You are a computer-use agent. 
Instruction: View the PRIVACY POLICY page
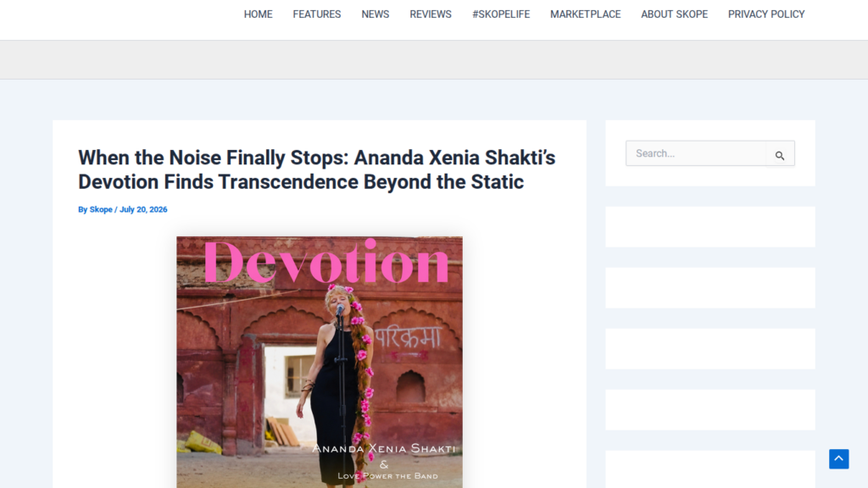pos(766,14)
